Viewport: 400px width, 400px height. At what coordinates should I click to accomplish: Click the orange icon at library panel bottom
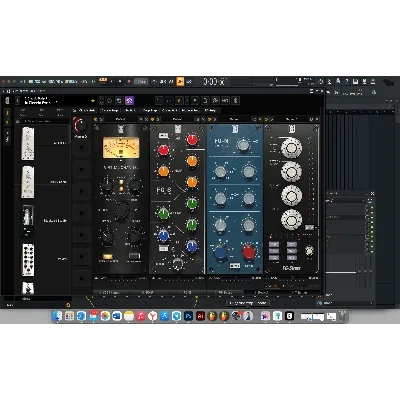click(68, 305)
